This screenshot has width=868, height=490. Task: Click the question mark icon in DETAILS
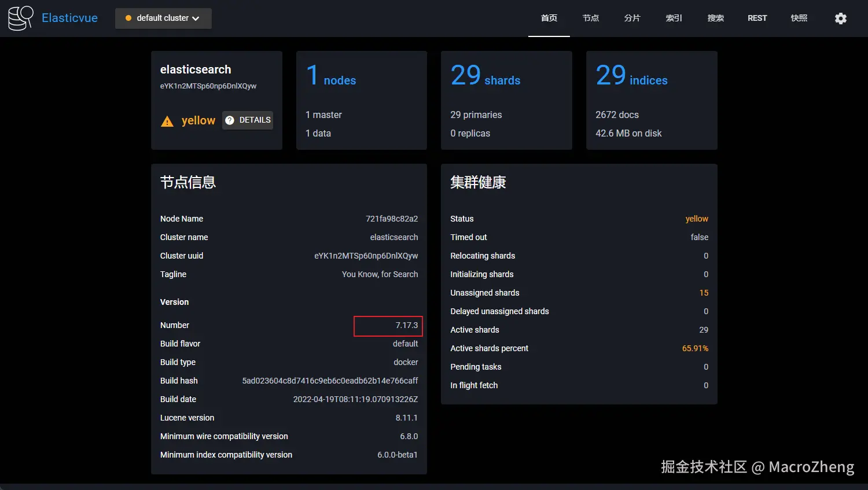click(230, 120)
